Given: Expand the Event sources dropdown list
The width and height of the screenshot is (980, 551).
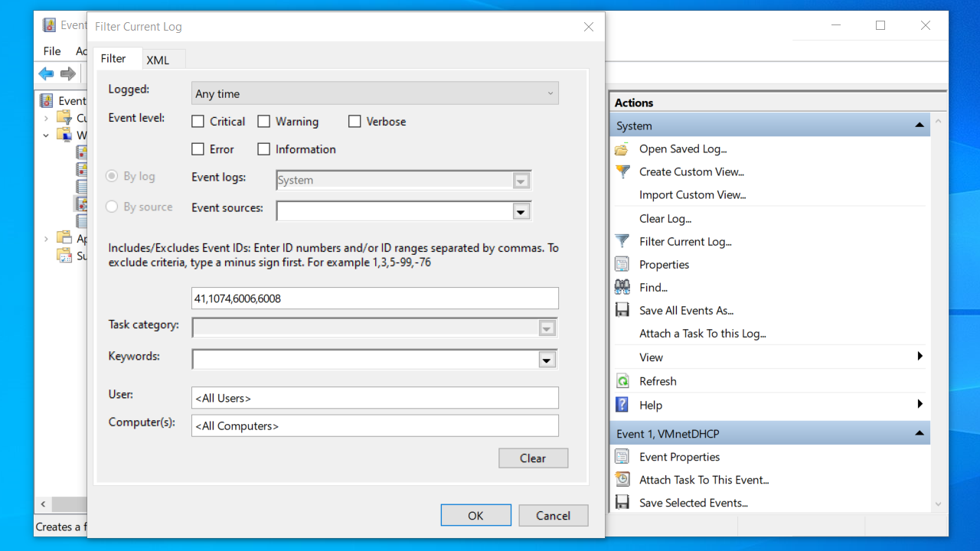Looking at the screenshot, I should click(521, 211).
